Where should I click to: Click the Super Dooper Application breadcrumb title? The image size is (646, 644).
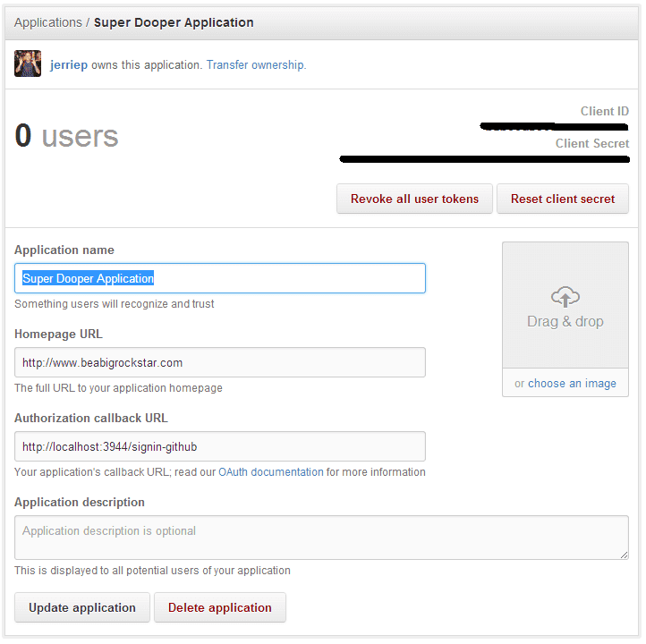point(174,22)
